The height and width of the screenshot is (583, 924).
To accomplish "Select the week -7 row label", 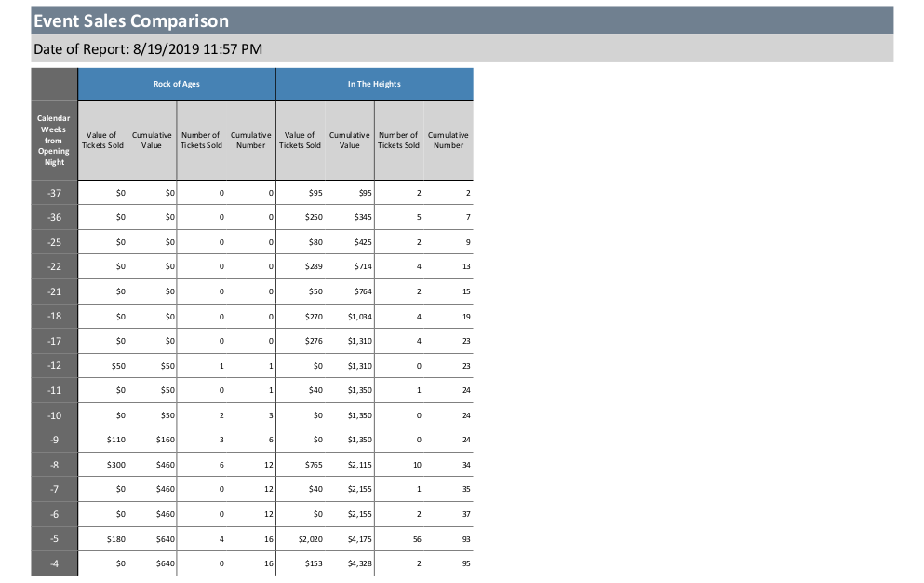I will point(54,489).
